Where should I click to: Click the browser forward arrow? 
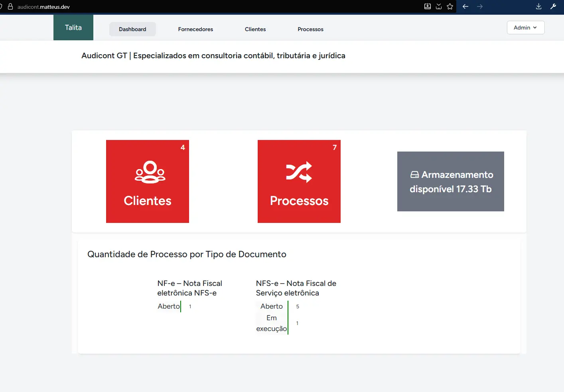(480, 6)
